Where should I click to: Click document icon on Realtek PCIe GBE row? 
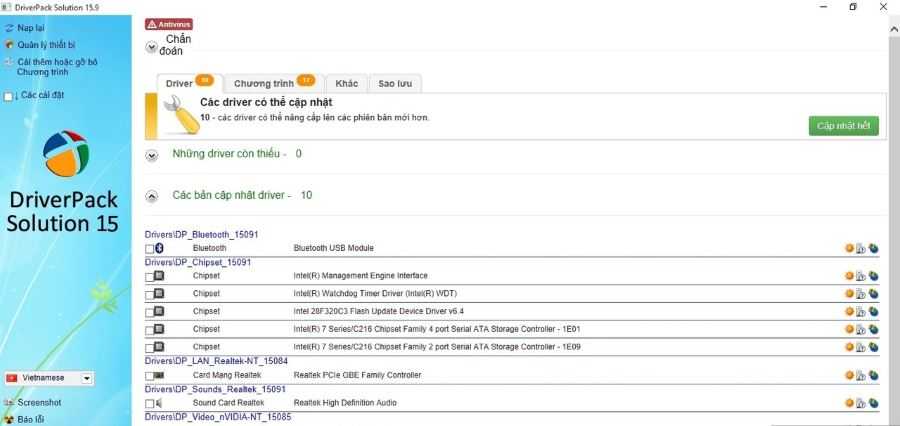[861, 375]
